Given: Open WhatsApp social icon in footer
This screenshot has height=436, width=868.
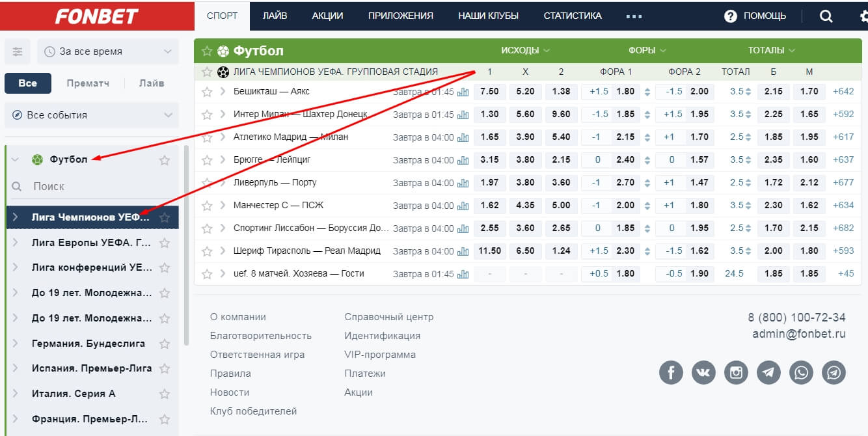Looking at the screenshot, I should point(801,372).
